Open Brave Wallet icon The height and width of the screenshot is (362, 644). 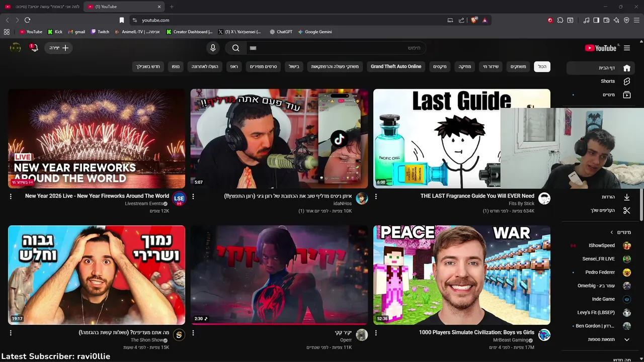coord(606,20)
